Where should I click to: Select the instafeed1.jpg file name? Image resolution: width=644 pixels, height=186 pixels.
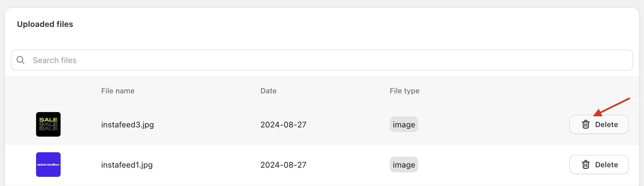[x=127, y=165]
